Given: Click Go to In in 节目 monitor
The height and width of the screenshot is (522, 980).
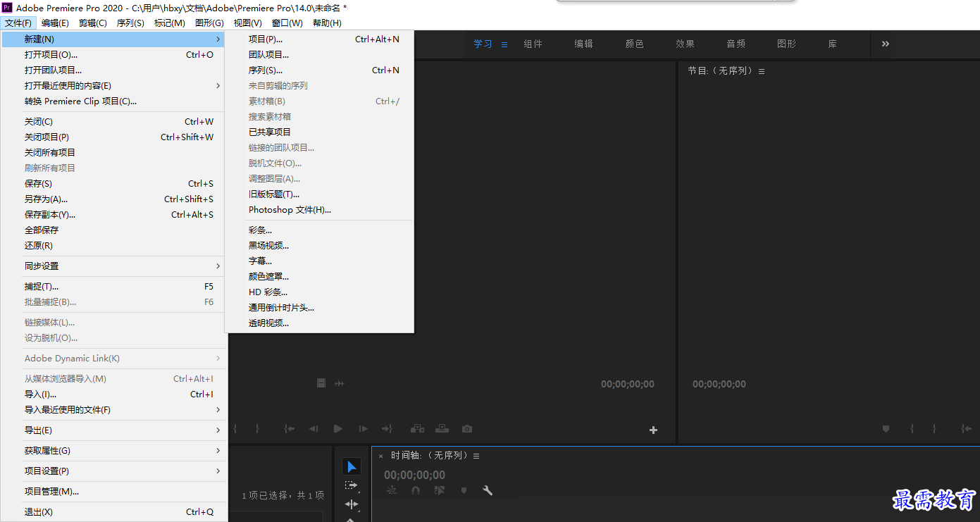Looking at the screenshot, I should click(967, 428).
